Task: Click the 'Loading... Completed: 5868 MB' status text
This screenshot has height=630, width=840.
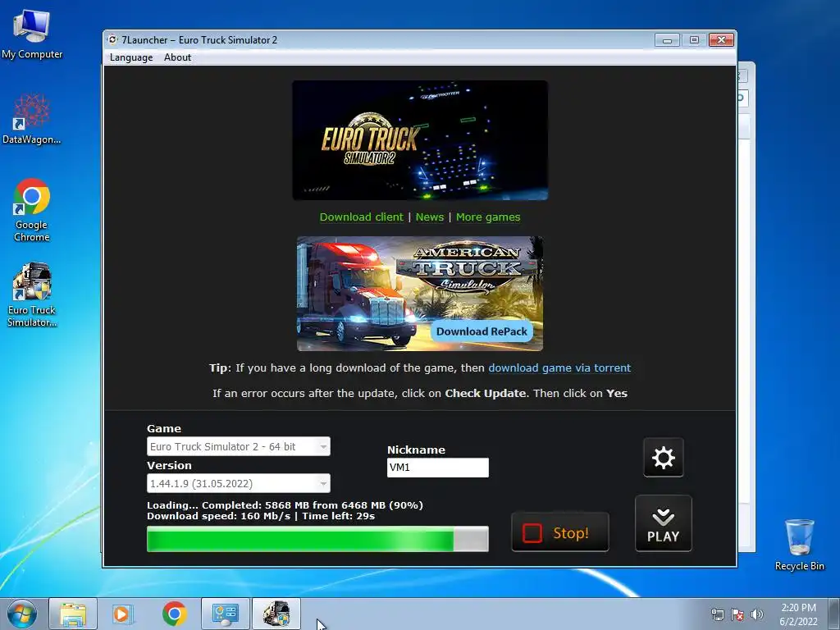Action: [x=285, y=505]
